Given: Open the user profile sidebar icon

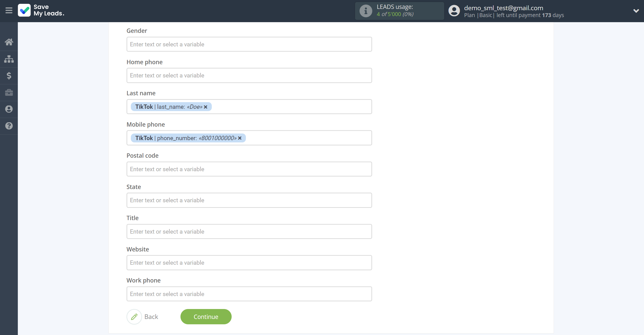Looking at the screenshot, I should point(9,109).
